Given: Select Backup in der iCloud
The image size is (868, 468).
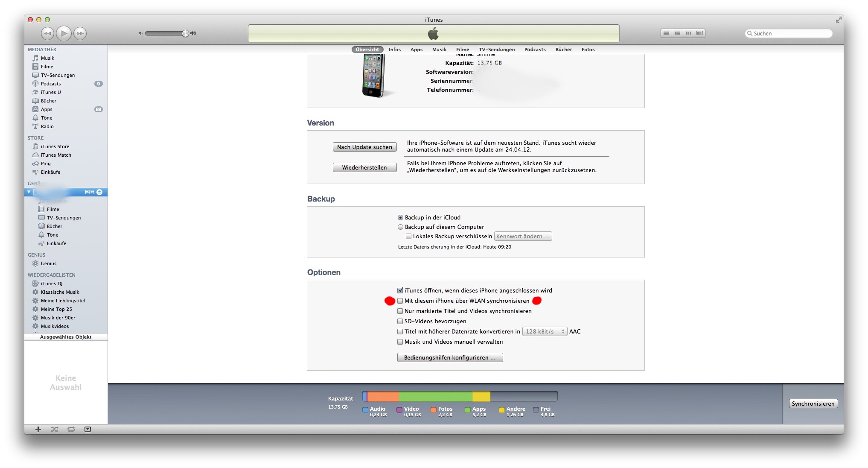Looking at the screenshot, I should 400,217.
